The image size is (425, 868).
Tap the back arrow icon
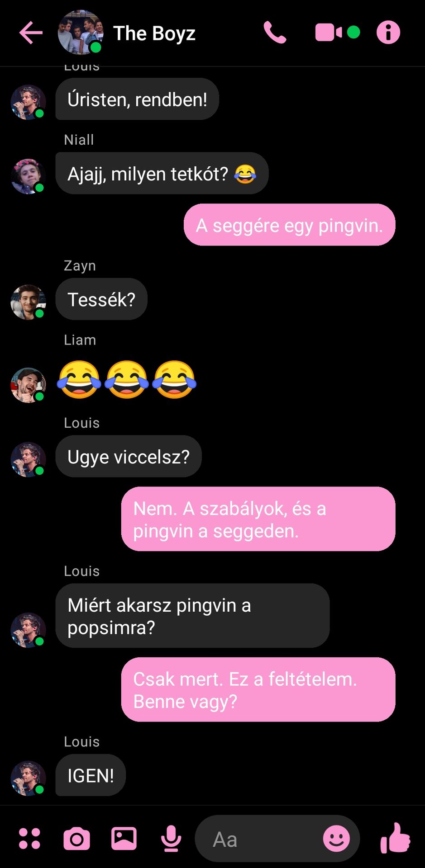click(31, 33)
